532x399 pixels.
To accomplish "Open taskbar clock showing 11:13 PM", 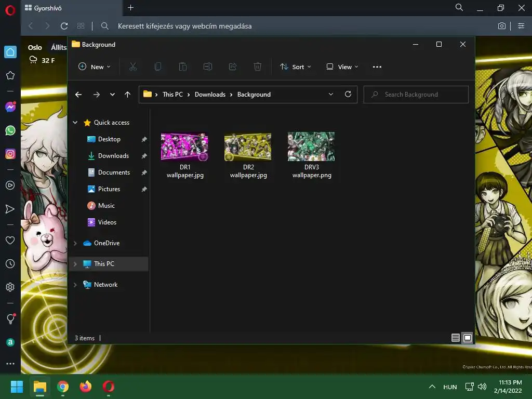I will click(508, 387).
